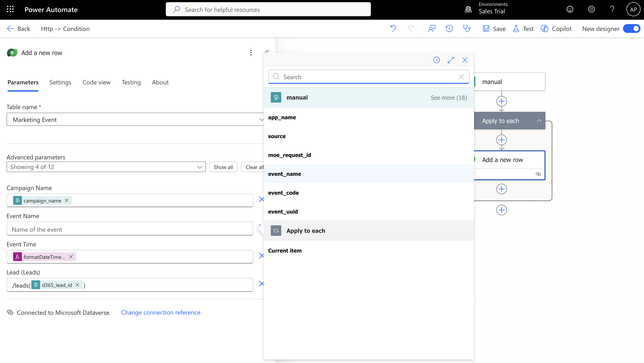This screenshot has width=644, height=363.
Task: Insert Current item dynamic content
Action: pos(369,251)
